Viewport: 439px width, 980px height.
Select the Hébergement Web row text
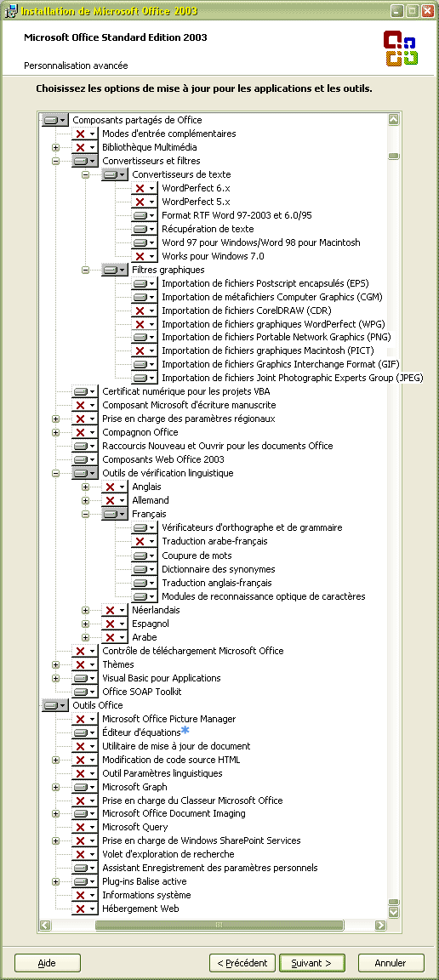[140, 909]
